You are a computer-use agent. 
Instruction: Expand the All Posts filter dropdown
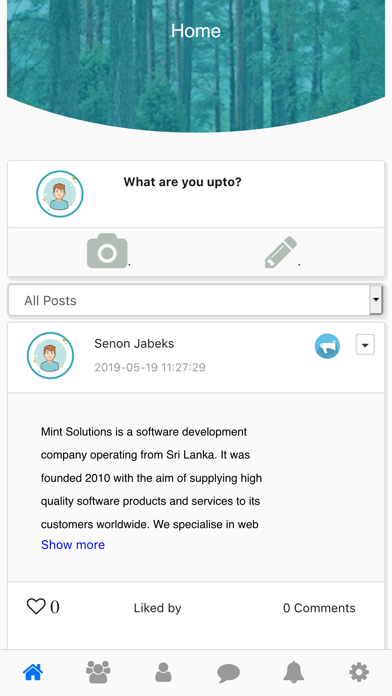pos(195,300)
